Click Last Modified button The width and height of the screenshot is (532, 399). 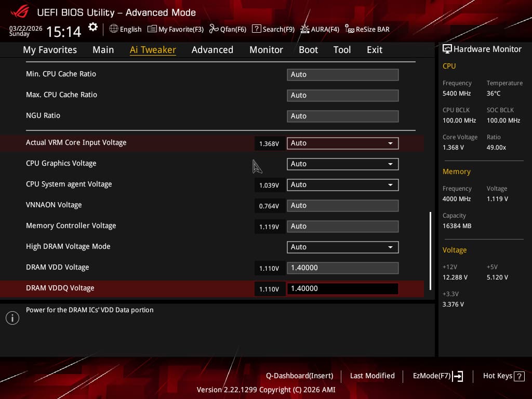point(372,376)
